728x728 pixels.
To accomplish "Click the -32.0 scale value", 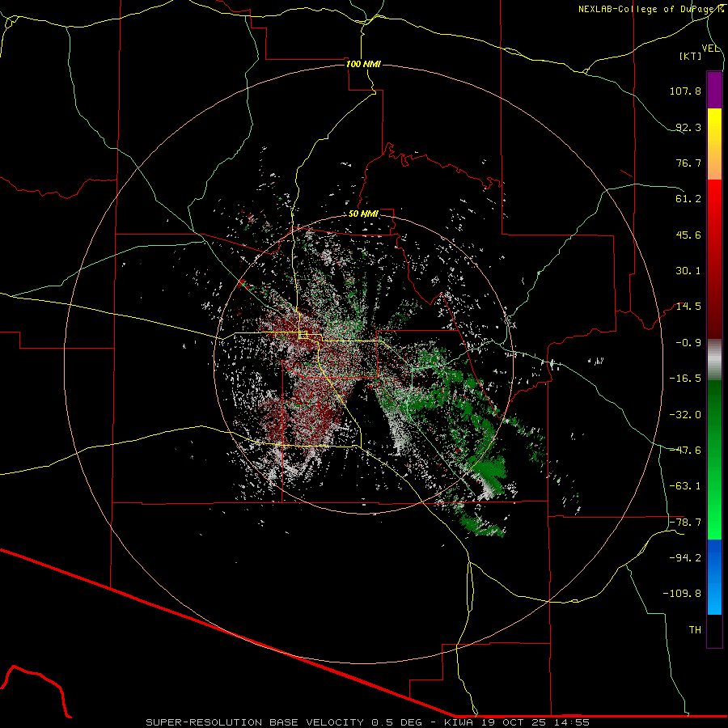I will click(x=685, y=415).
